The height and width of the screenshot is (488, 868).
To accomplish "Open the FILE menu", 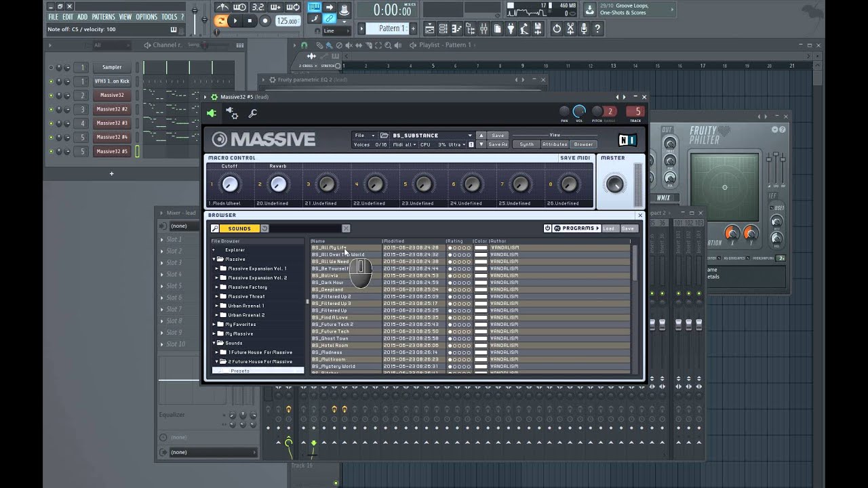I will [53, 17].
